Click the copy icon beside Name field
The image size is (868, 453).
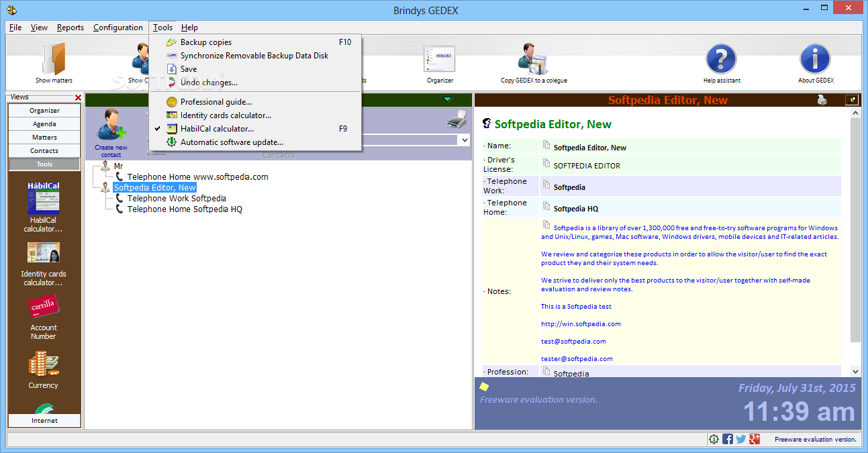tap(546, 146)
